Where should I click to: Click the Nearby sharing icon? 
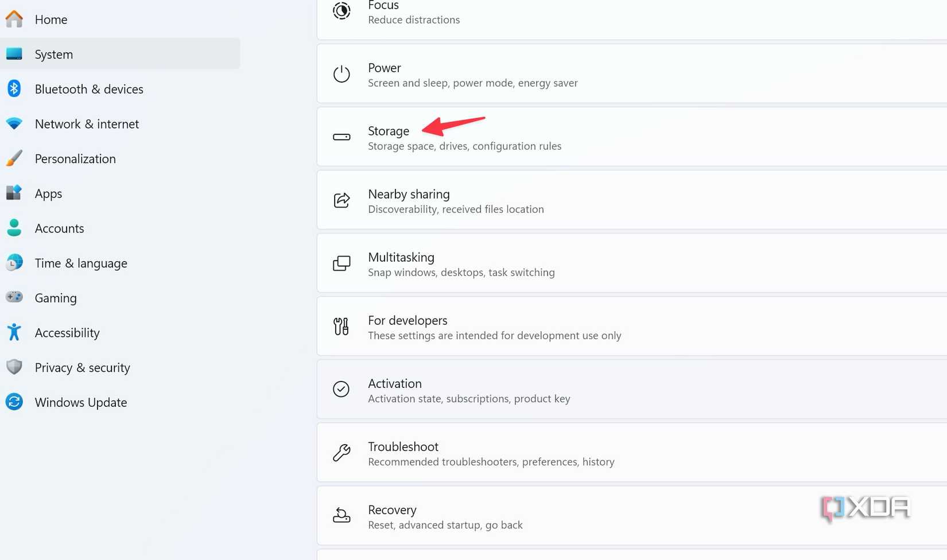tap(341, 200)
